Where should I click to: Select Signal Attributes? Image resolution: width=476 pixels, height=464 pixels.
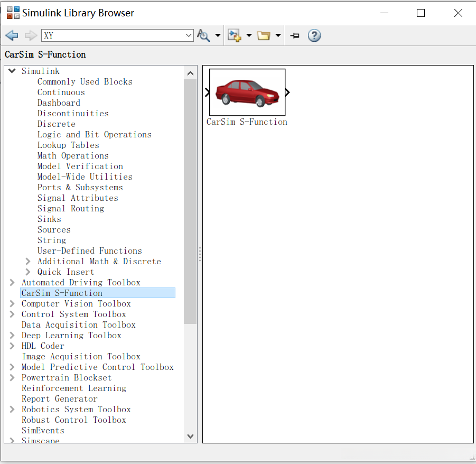78,198
